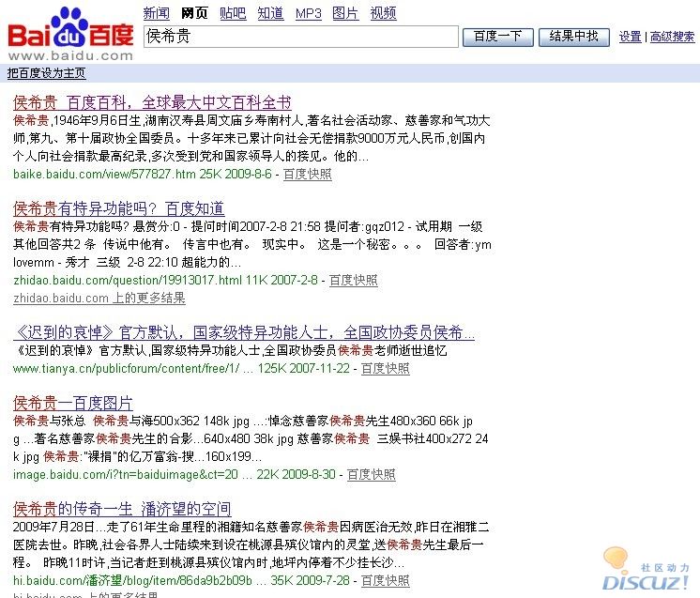The width and height of the screenshot is (700, 598).
Task: Click zhidao.baidu.com 上的更多结果 link
Action: [x=99, y=298]
